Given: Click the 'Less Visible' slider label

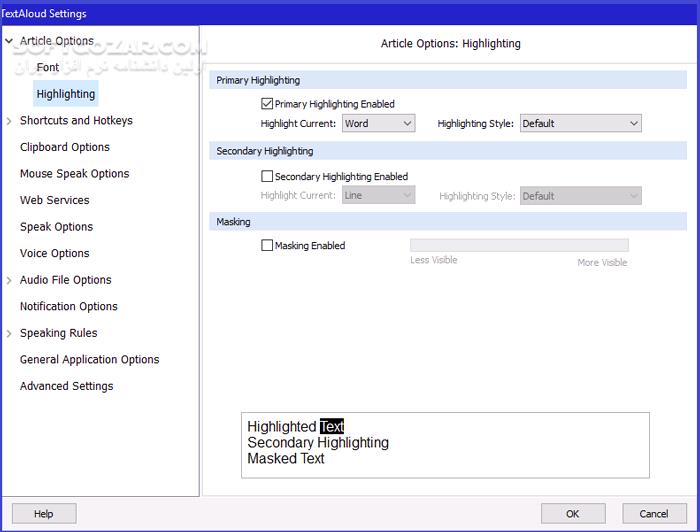Looking at the screenshot, I should (433, 260).
